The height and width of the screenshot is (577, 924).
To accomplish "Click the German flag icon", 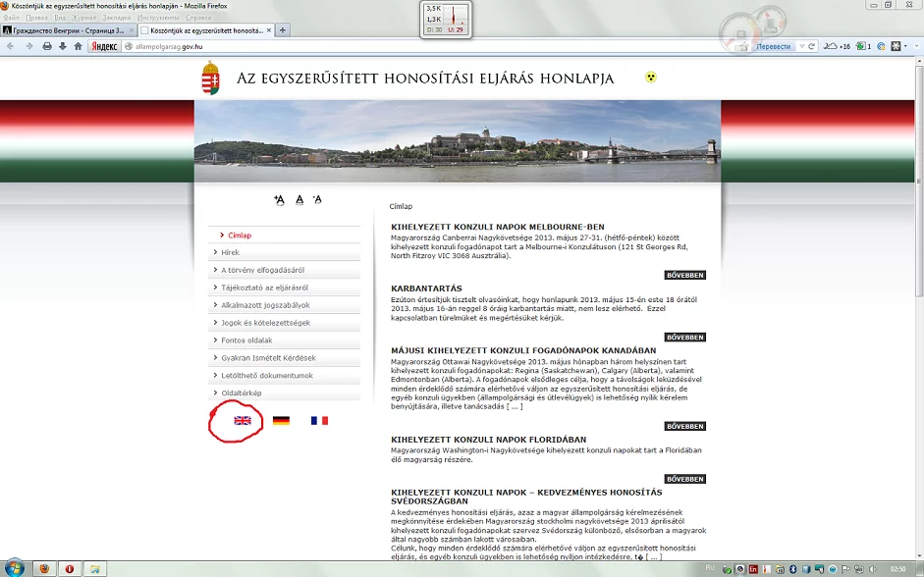I will click(281, 421).
